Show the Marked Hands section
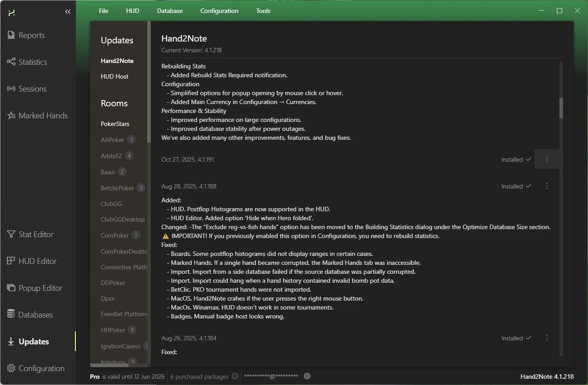The image size is (588, 385). (37, 116)
